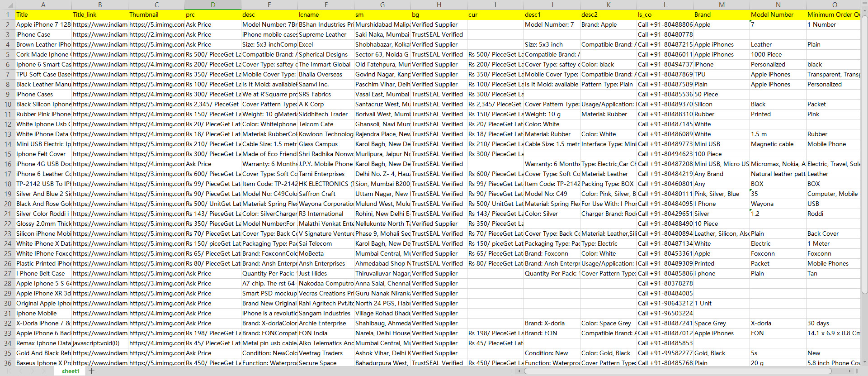Select the 'SRS Fabrics' cell
The height and width of the screenshot is (376, 868).
(x=326, y=95)
